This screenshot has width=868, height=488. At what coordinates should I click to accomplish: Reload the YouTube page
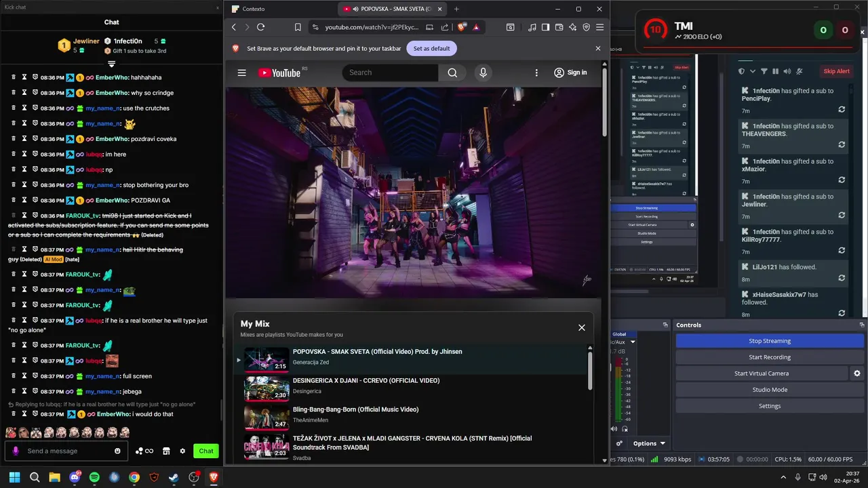point(260,27)
